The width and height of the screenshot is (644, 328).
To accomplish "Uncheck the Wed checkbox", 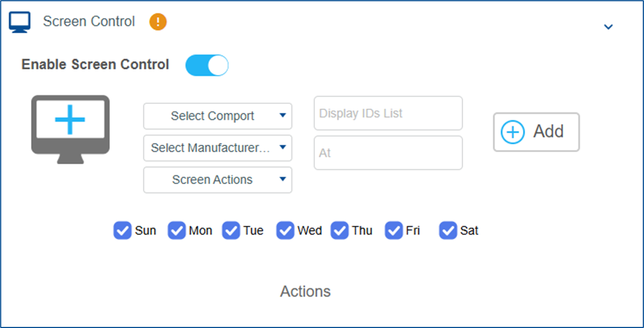I will point(285,231).
